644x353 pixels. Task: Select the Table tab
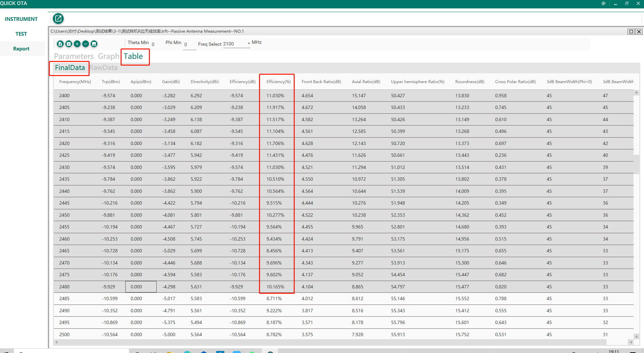133,56
